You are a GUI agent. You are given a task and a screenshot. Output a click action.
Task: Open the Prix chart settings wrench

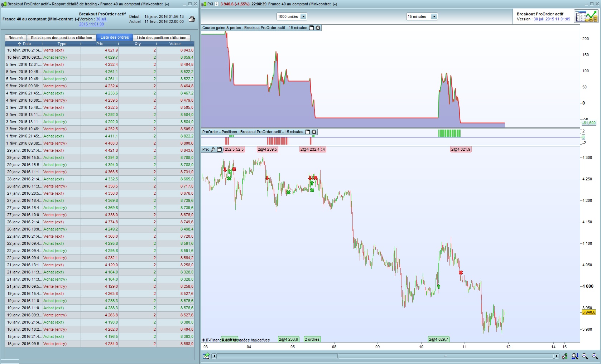tap(213, 150)
